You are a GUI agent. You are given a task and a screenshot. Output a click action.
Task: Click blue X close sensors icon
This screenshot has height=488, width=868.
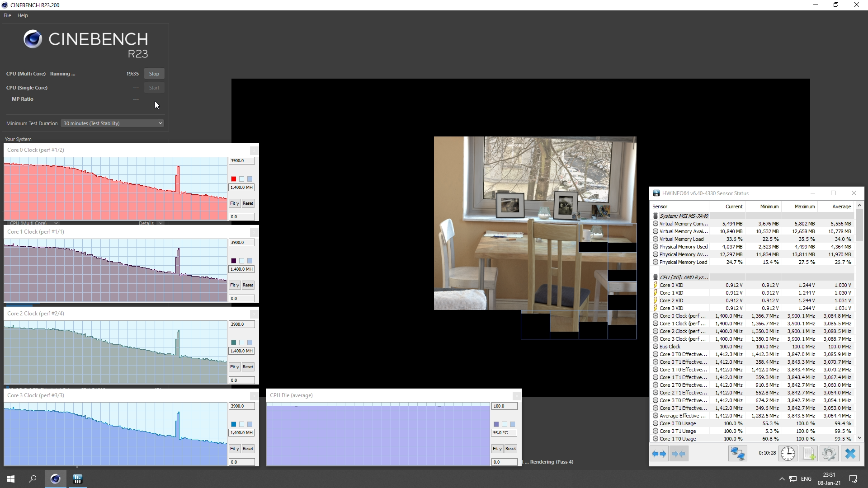850,454
